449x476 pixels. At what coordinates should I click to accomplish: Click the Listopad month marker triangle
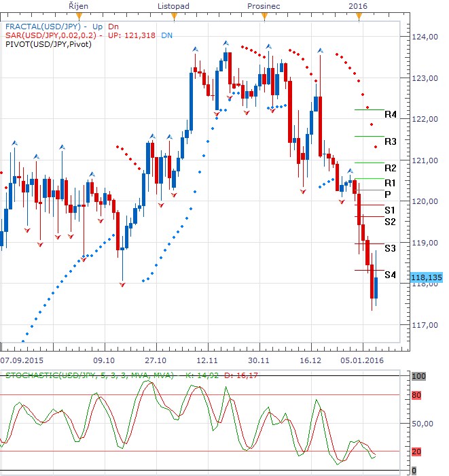[174, 17]
